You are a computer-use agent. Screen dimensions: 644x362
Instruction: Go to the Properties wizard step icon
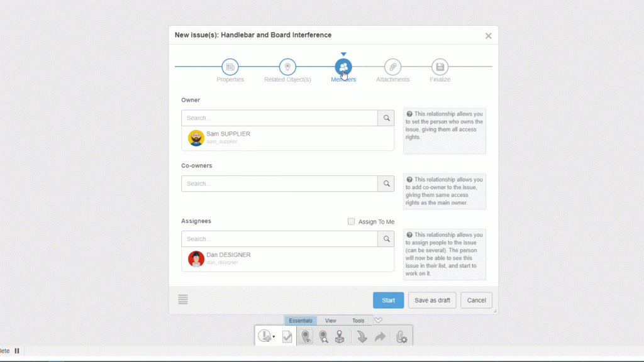[x=230, y=67]
